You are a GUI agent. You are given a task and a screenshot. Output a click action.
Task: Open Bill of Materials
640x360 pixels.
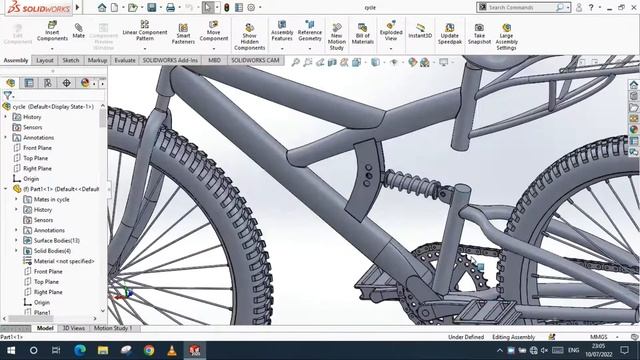[x=362, y=33]
